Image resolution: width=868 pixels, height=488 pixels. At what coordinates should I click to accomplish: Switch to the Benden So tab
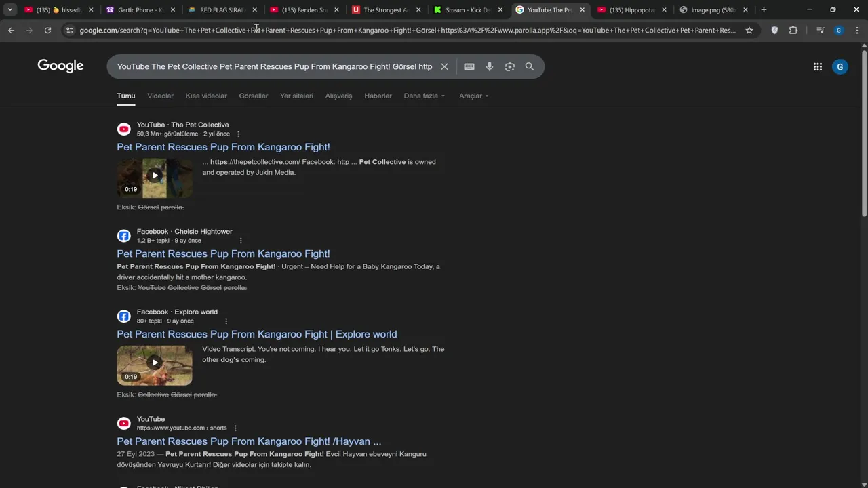tap(304, 9)
